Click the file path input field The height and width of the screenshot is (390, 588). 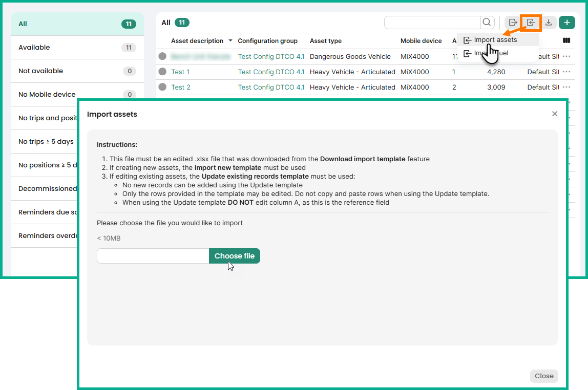pos(153,256)
